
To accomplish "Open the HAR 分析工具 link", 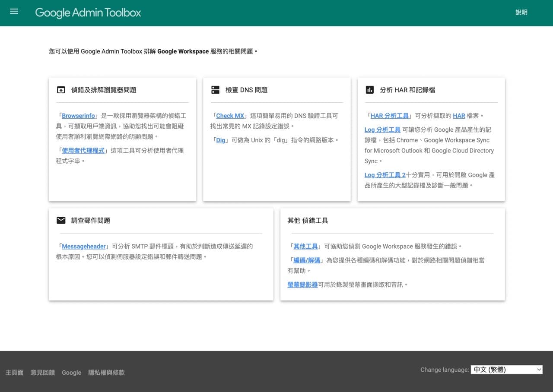I will [390, 116].
